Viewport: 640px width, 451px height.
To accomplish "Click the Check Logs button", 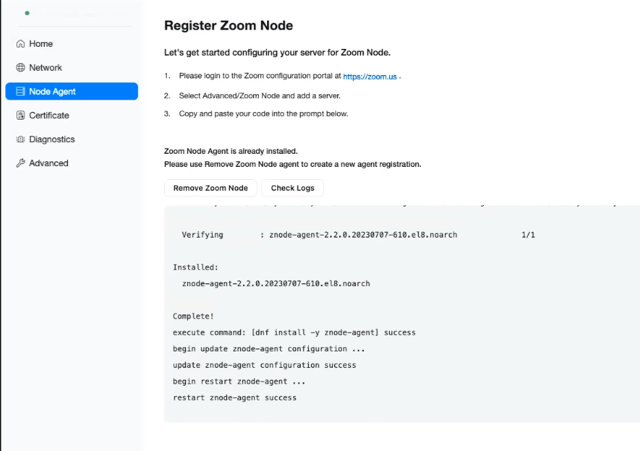I will (293, 188).
